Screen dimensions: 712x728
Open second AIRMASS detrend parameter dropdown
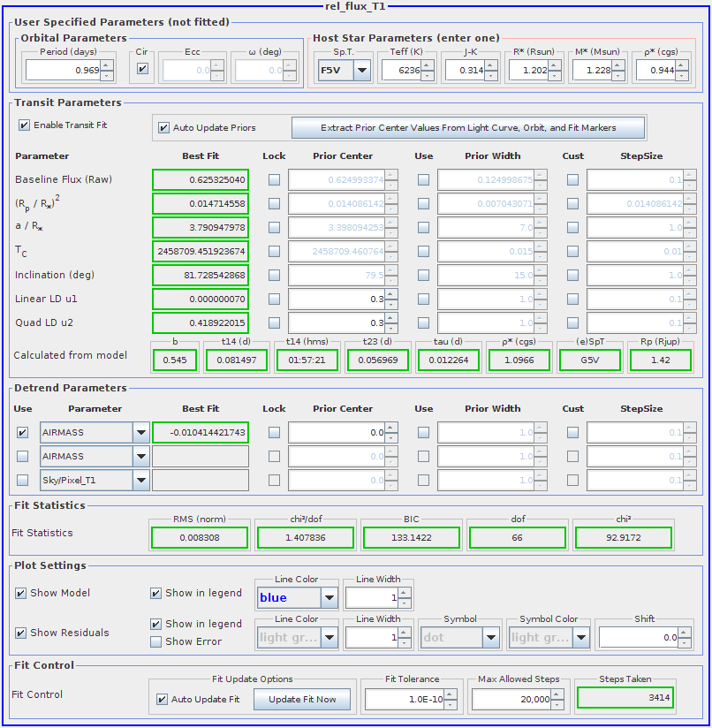coord(141,457)
